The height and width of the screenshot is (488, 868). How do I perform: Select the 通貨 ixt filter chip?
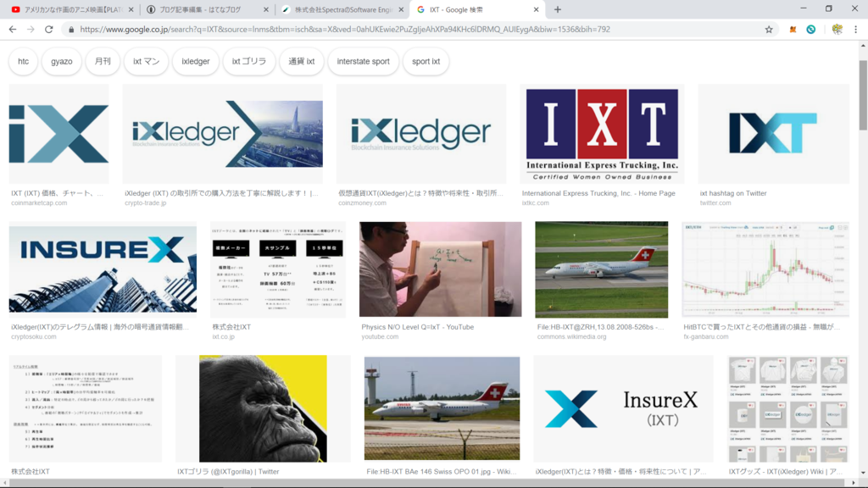[x=302, y=61]
